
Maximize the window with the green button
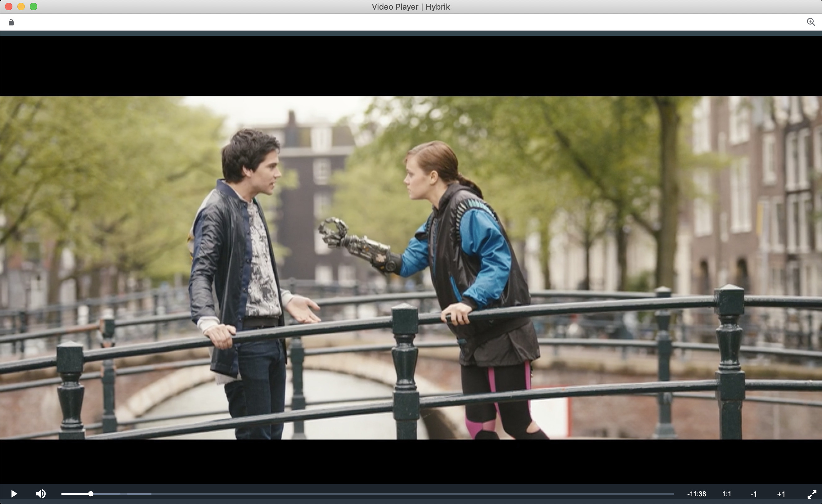click(x=34, y=7)
